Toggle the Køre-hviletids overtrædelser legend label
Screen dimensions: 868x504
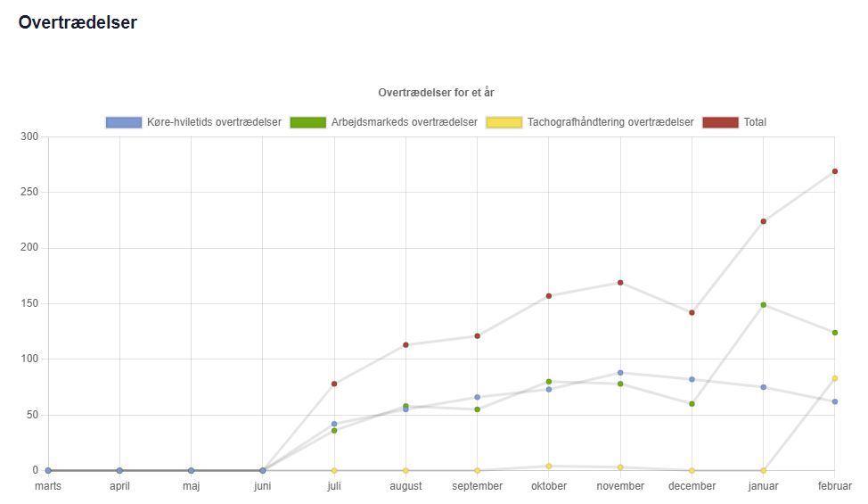[x=214, y=122]
